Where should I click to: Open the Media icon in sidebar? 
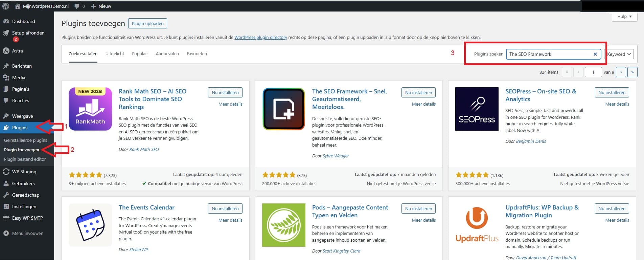click(6, 78)
